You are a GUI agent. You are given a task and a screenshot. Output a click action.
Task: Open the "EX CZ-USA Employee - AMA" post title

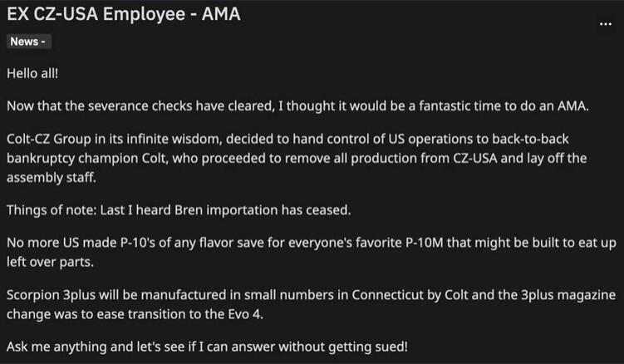coord(124,14)
